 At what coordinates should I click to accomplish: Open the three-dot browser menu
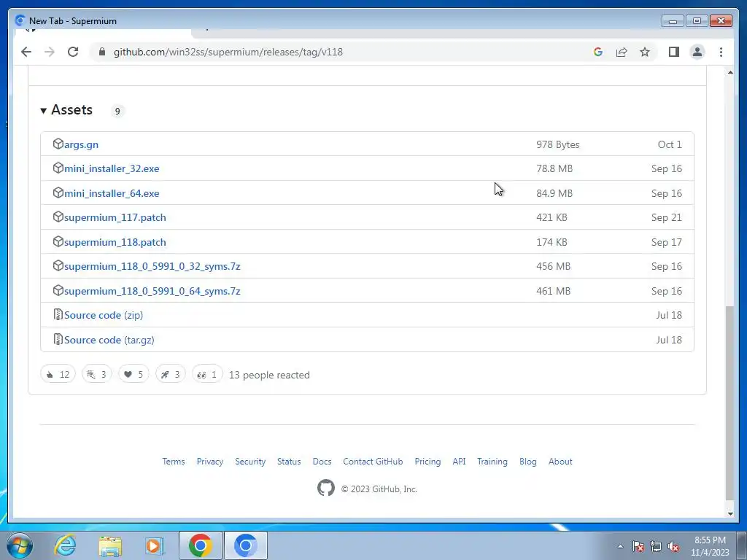pos(721,52)
